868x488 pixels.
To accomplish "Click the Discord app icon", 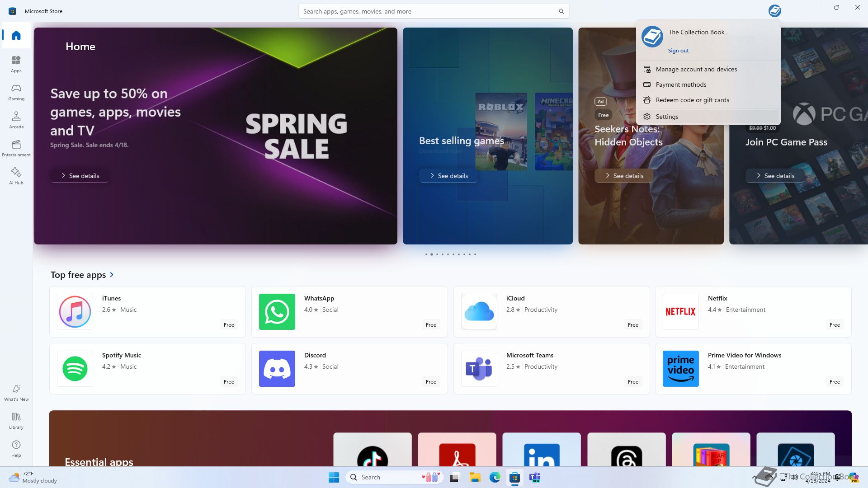I will (277, 369).
